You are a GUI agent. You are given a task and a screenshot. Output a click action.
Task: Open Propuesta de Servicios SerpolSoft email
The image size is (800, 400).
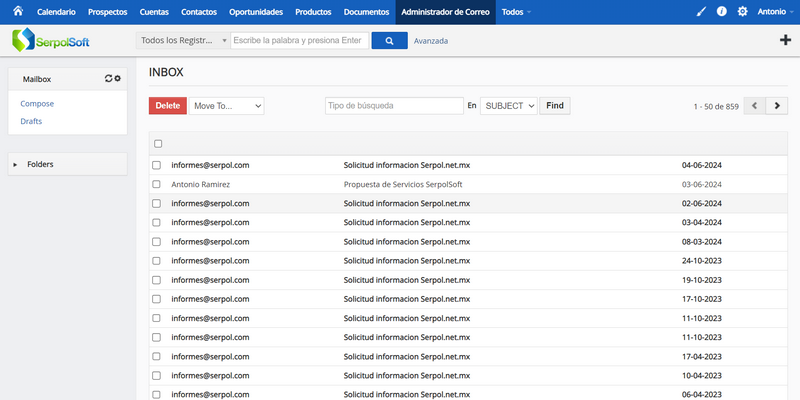pyautogui.click(x=403, y=184)
